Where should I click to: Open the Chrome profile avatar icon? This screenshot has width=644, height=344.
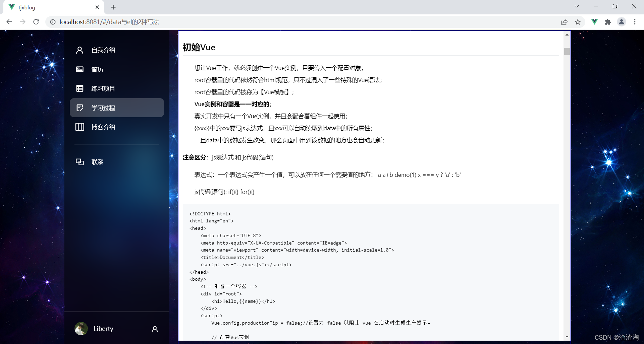pos(621,22)
